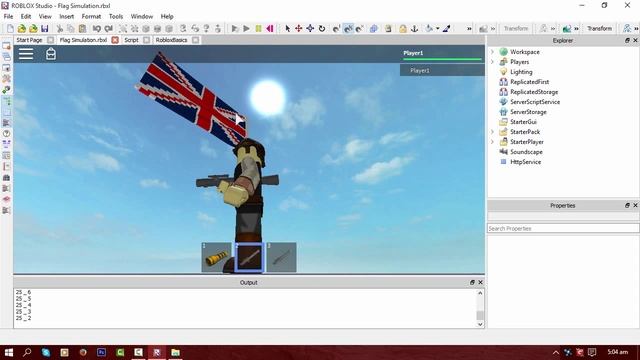Expand the Workspace tree node
This screenshot has width=640, height=360.
[492, 52]
